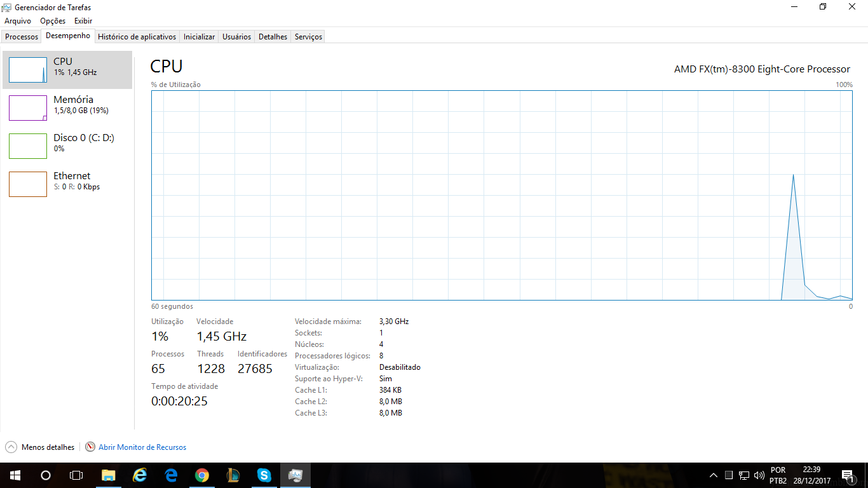Open Skype from the taskbar
The width and height of the screenshot is (868, 488).
tap(264, 475)
